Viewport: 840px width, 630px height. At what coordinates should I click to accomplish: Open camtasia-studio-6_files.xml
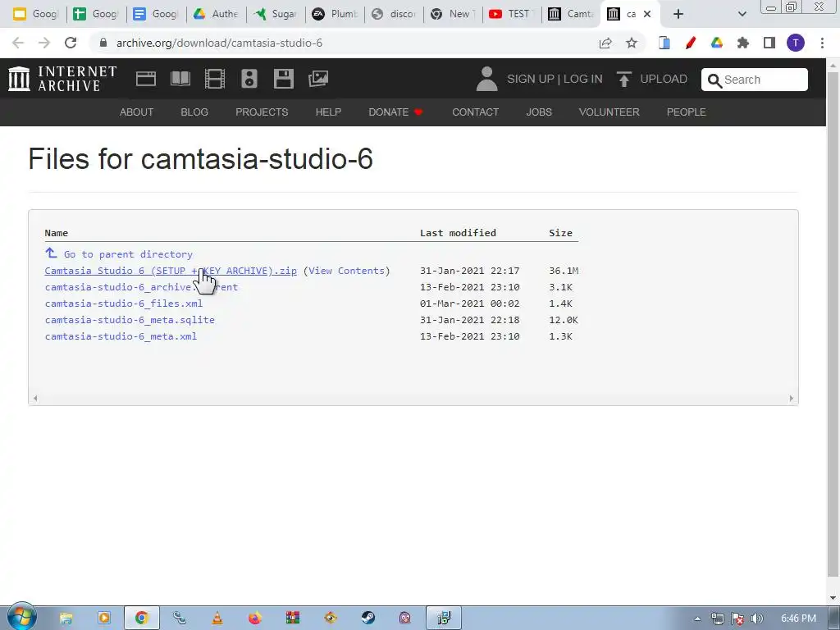tap(124, 304)
